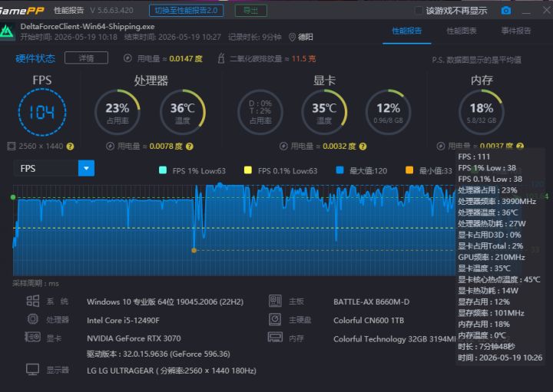This screenshot has height=392, width=553.
Task: Click the FPS 104 circular gauge
Action: (42, 112)
